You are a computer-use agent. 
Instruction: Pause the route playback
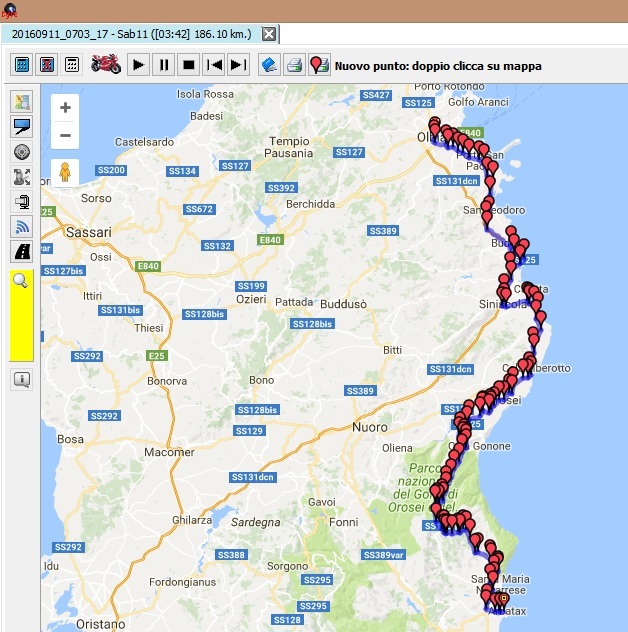pyautogui.click(x=164, y=65)
